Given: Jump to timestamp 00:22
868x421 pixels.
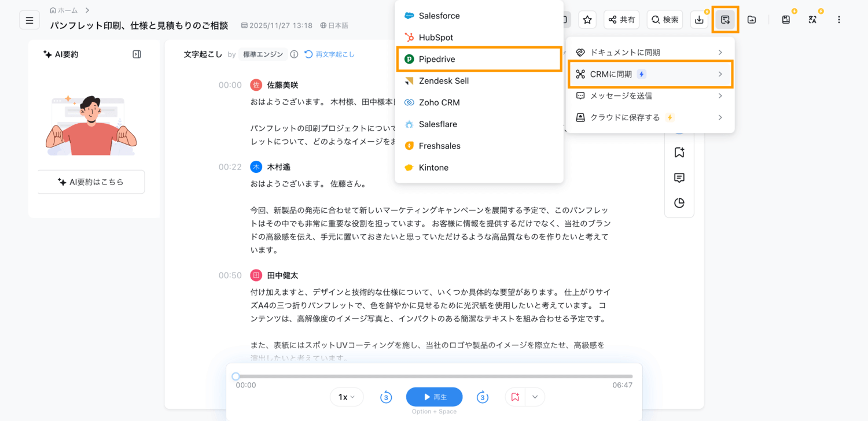Looking at the screenshot, I should click(230, 167).
